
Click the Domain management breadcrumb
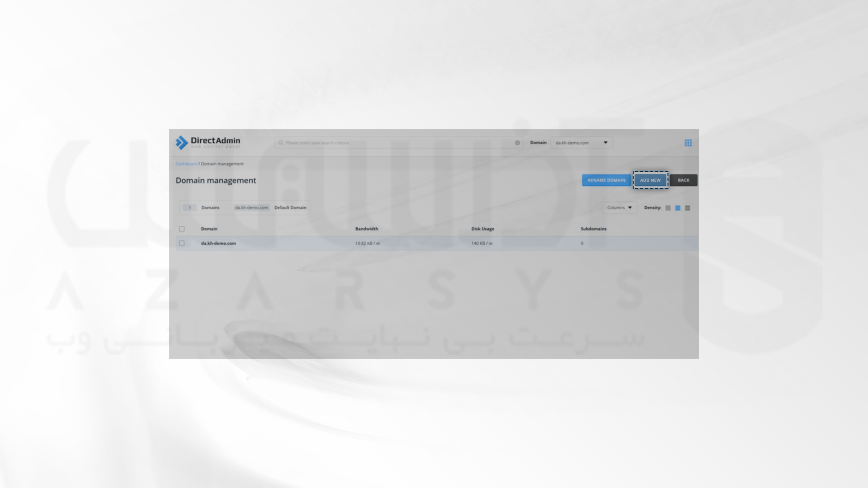tap(222, 163)
